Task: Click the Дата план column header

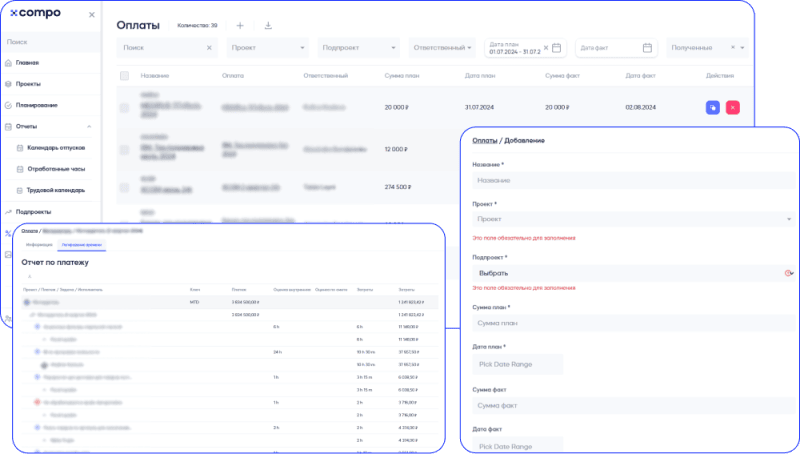Action: (x=480, y=76)
